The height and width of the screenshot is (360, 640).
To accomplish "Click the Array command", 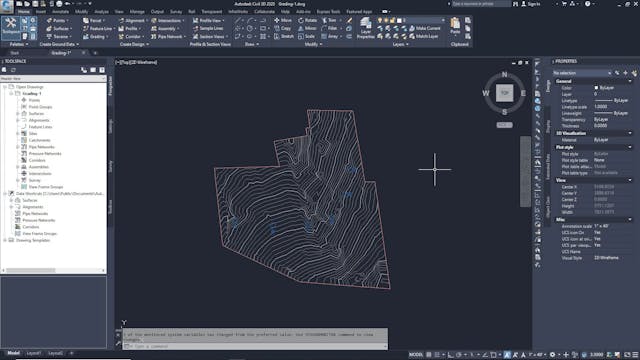I will pyautogui.click(x=330, y=36).
